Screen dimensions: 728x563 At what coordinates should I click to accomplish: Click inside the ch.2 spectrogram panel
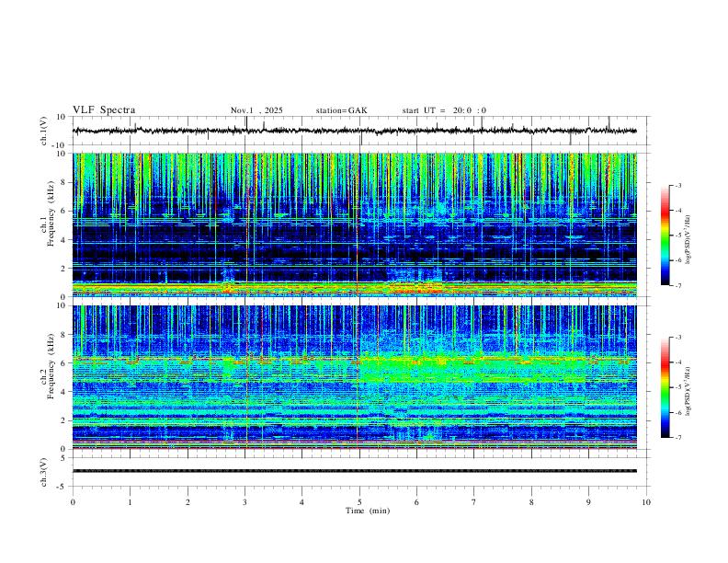click(355, 377)
